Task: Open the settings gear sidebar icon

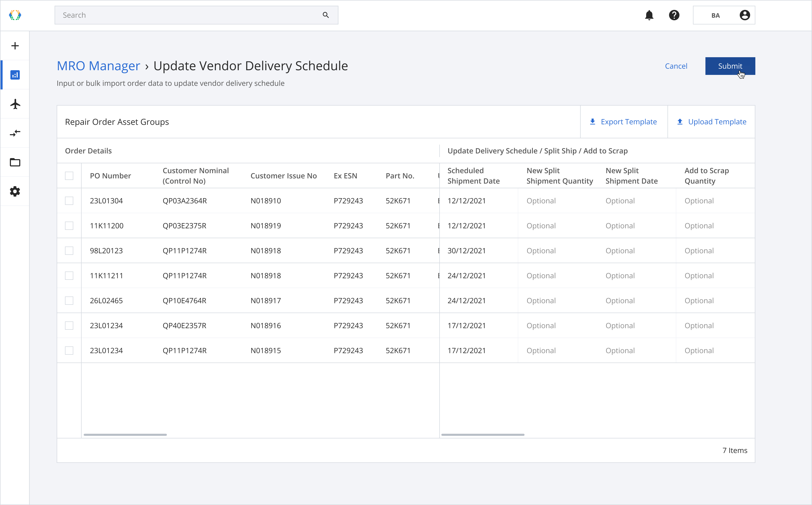Action: point(15,191)
